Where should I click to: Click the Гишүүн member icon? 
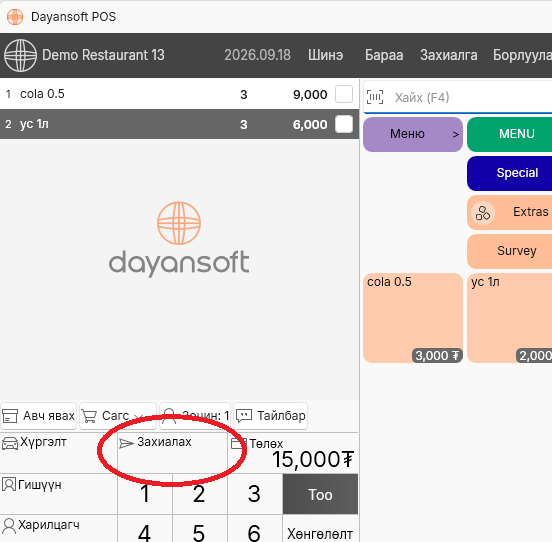[9, 484]
